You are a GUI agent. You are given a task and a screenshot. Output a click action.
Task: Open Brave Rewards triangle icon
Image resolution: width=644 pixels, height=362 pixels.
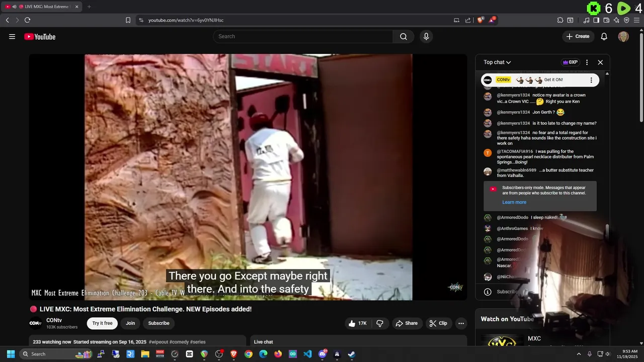point(492,20)
